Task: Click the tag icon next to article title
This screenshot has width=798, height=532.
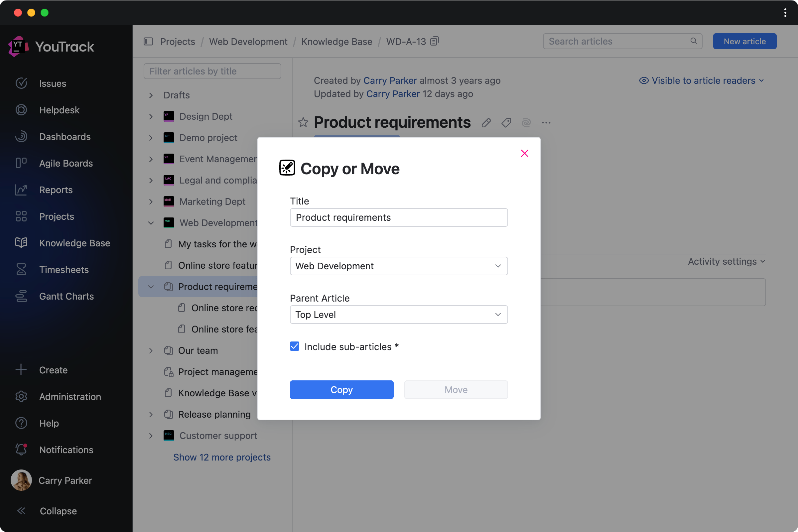Action: pos(506,123)
